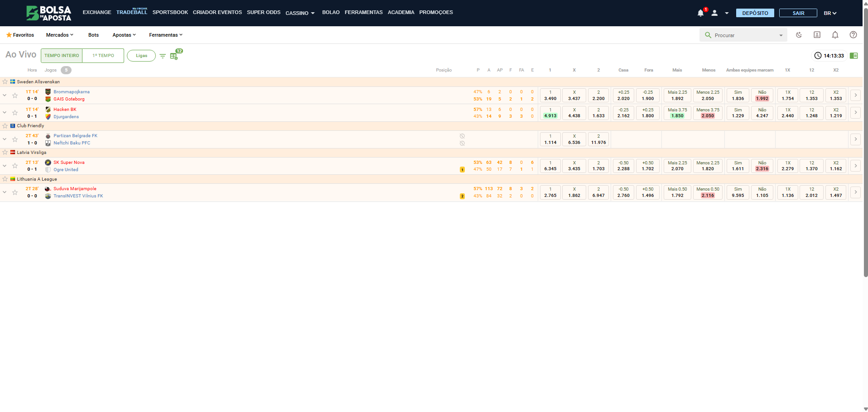The image size is (868, 412).
Task: Open the Procurar search dropdown arrow
Action: click(x=781, y=35)
